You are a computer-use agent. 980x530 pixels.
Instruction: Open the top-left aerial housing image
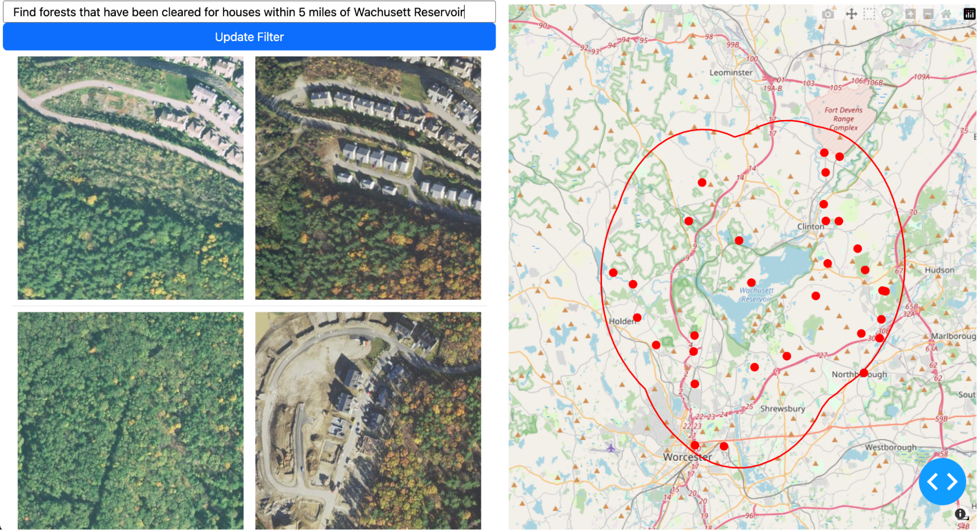coord(130,178)
